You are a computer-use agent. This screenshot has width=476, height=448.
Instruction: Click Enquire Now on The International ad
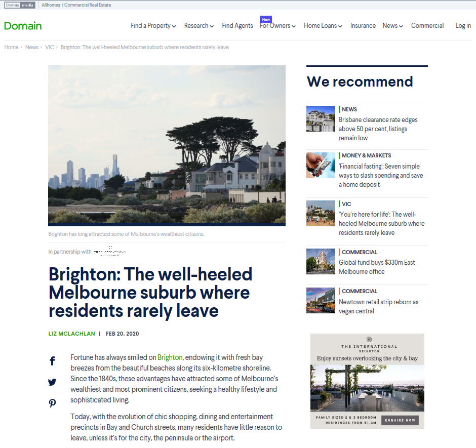coord(400,420)
